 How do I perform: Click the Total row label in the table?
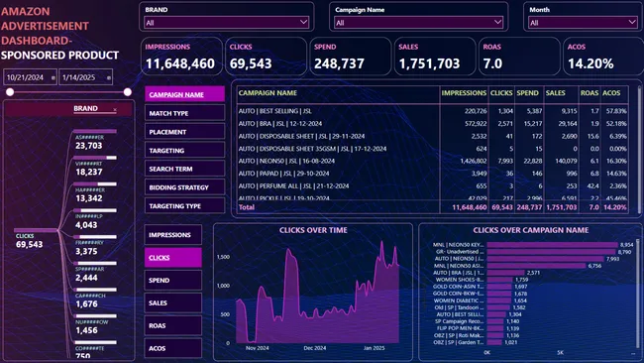(247, 207)
